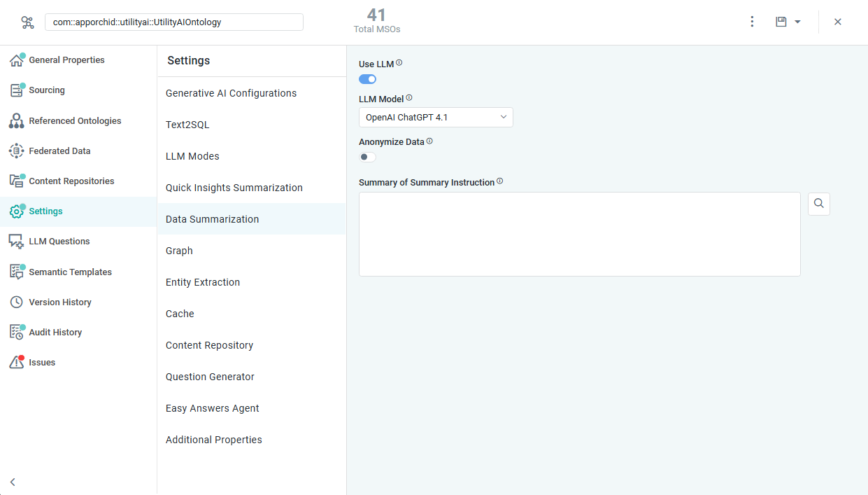Select the Data Summarization section
868x495 pixels.
tap(252, 219)
